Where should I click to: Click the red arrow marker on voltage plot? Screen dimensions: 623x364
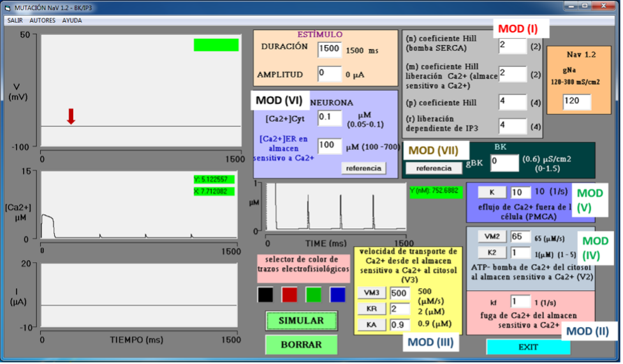click(x=71, y=116)
